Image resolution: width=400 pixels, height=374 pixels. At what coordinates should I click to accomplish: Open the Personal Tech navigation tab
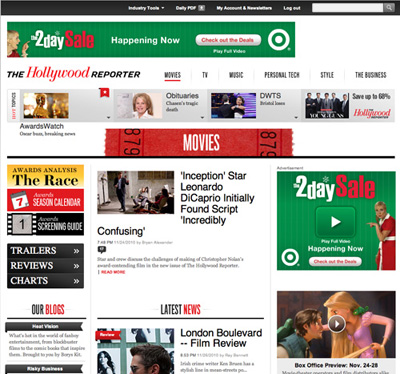[282, 75]
